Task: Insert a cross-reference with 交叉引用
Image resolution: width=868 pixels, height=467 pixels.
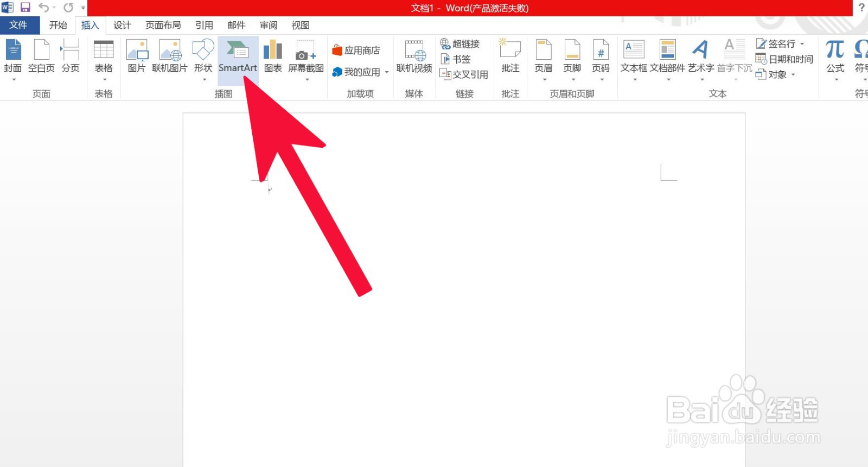Action: pyautogui.click(x=464, y=74)
